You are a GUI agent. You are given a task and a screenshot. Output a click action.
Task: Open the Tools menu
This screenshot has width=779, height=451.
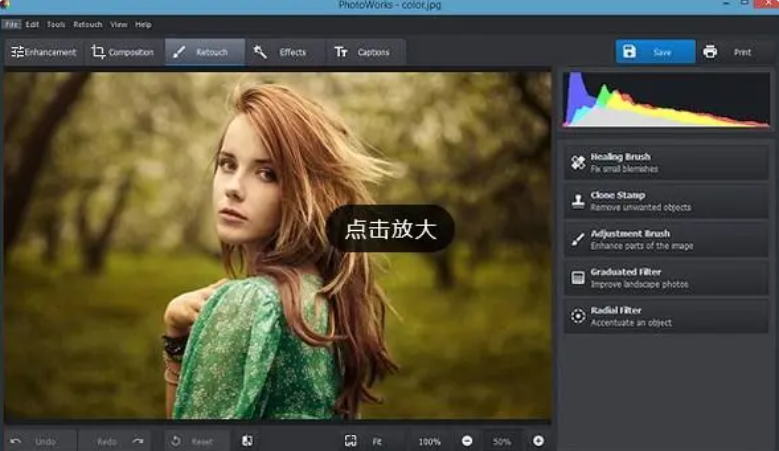coord(56,24)
